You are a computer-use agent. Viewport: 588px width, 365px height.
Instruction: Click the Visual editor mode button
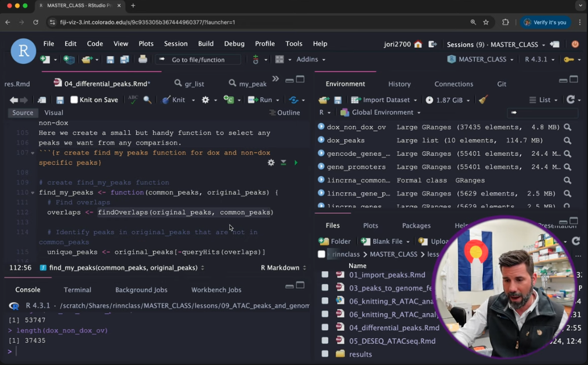coord(53,113)
